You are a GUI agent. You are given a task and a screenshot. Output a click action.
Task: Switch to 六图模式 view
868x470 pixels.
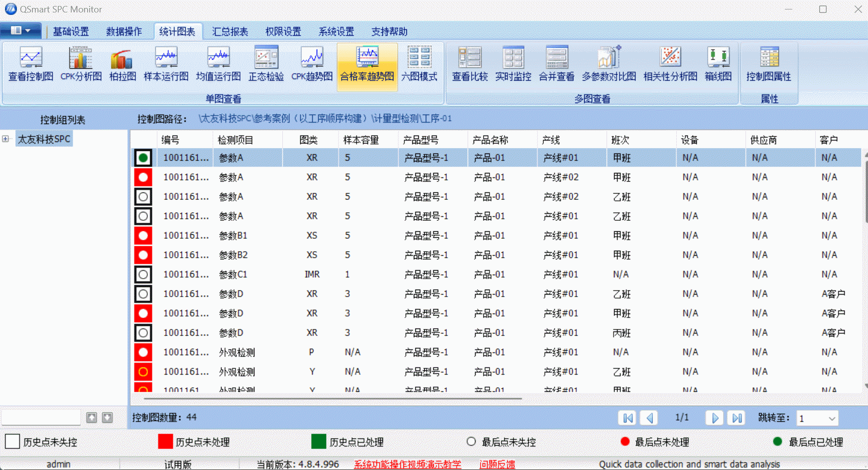click(419, 64)
